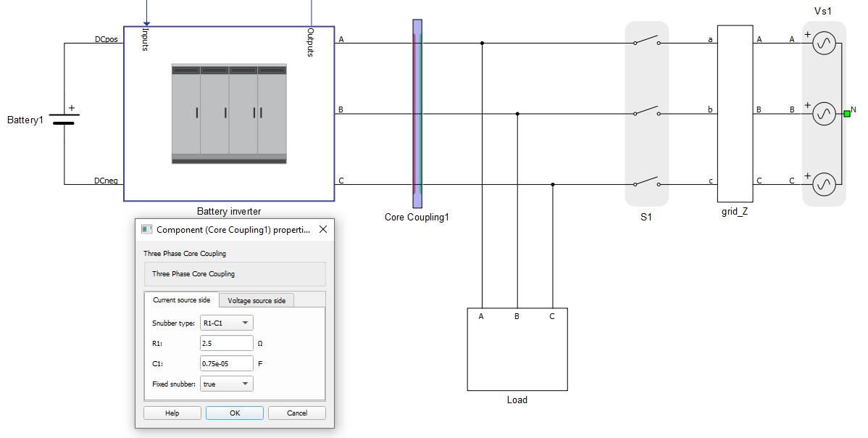Open Help for the component

172,413
